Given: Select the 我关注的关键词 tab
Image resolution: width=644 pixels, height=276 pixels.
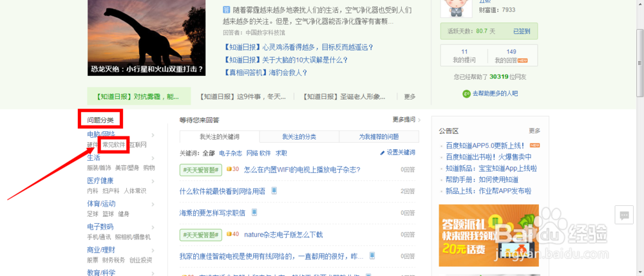Looking at the screenshot, I should click(x=220, y=137).
